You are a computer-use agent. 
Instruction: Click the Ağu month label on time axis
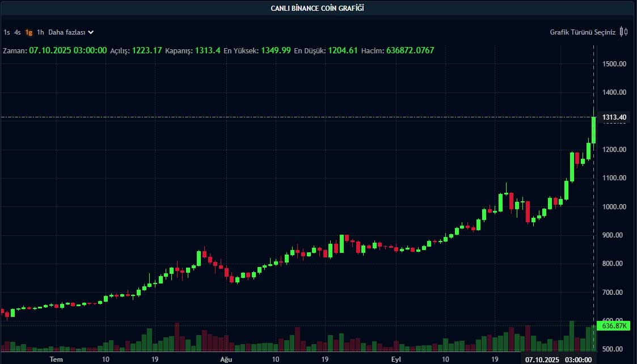225,359
